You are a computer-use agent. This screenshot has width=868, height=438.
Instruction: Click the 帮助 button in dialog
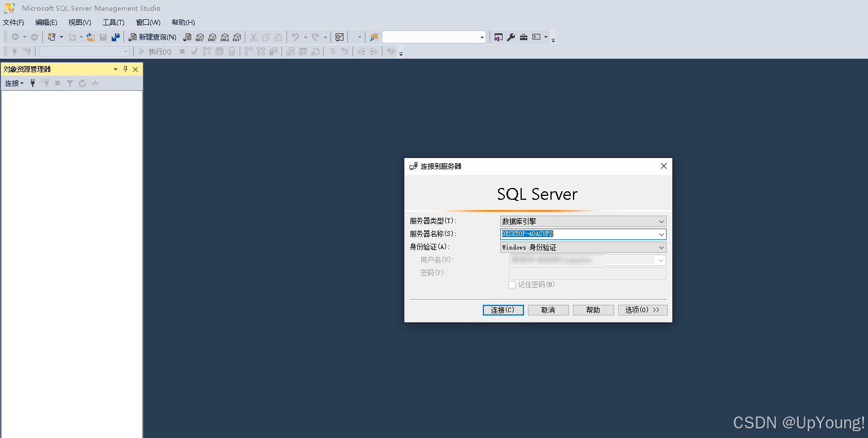(593, 310)
